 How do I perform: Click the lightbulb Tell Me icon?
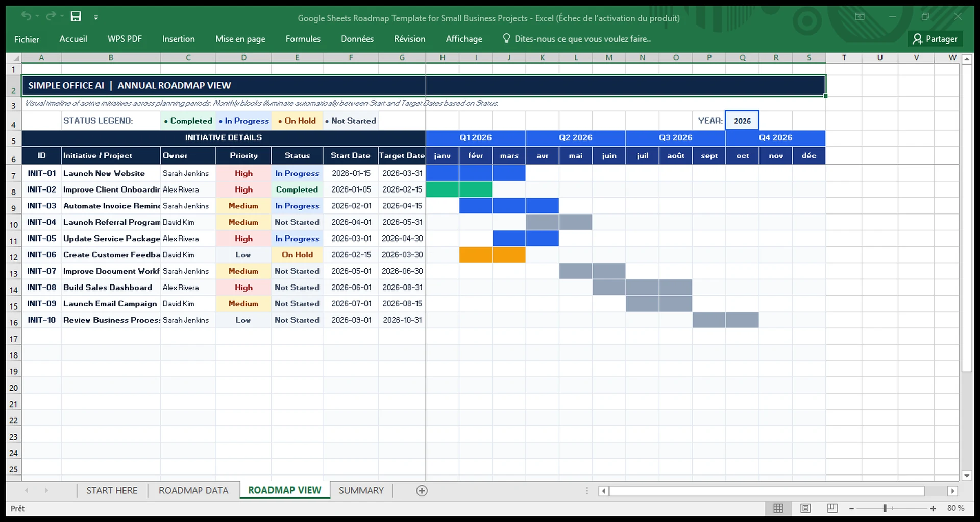coord(506,39)
